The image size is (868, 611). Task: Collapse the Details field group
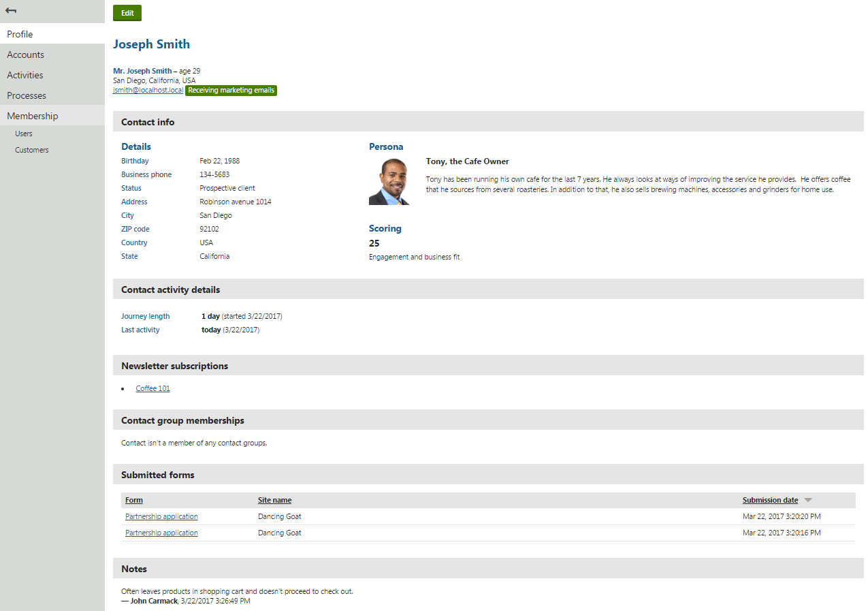pyautogui.click(x=135, y=146)
